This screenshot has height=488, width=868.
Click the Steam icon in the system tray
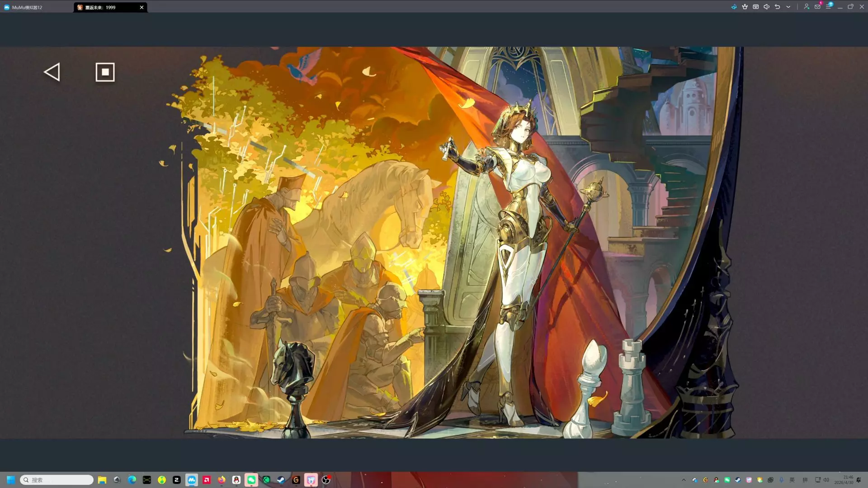[x=738, y=480]
